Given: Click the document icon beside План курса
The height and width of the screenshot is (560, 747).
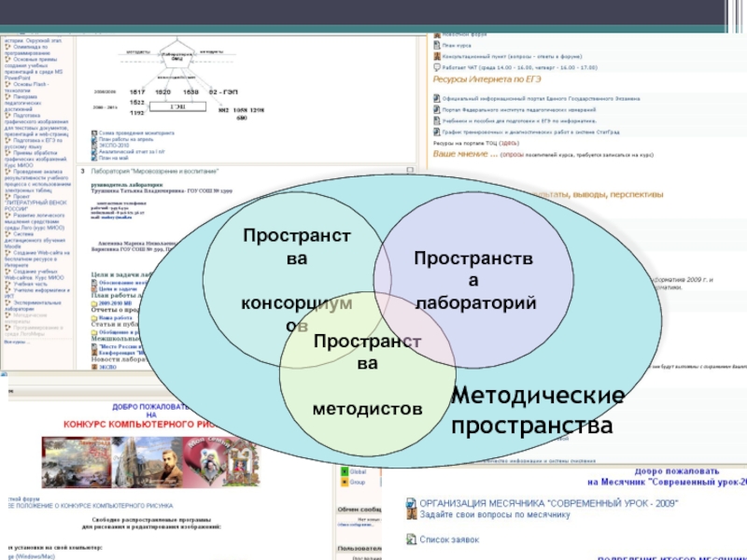Looking at the screenshot, I should pyautogui.click(x=435, y=43).
